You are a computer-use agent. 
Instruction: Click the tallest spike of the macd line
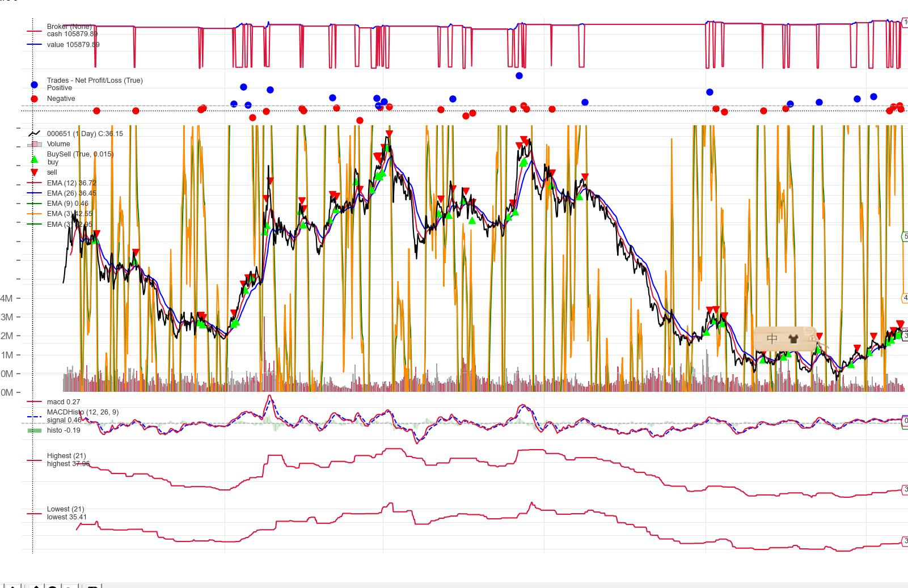[269, 396]
